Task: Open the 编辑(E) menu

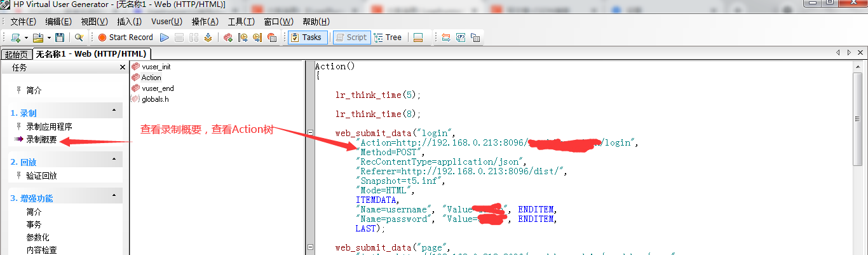Action: point(58,22)
